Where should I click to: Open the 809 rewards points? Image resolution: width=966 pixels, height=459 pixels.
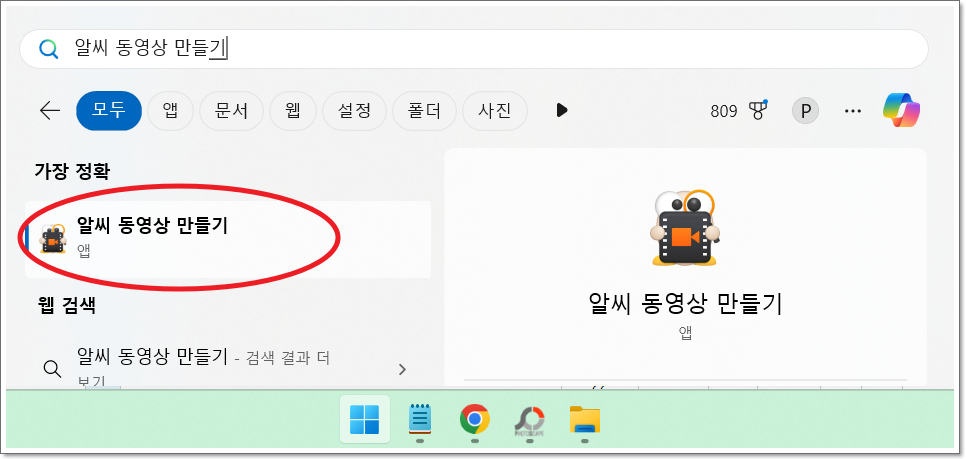tap(723, 111)
